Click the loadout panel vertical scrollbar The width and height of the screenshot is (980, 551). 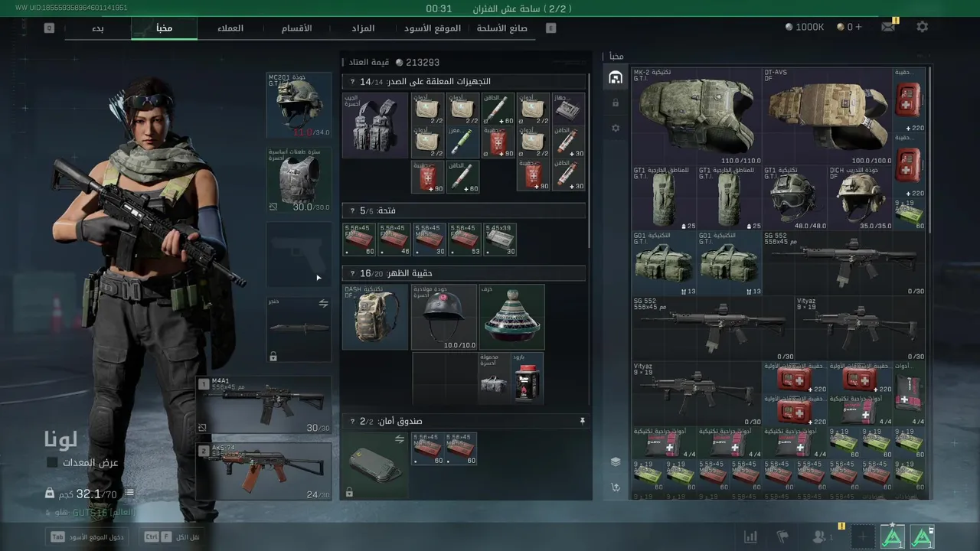point(589,160)
